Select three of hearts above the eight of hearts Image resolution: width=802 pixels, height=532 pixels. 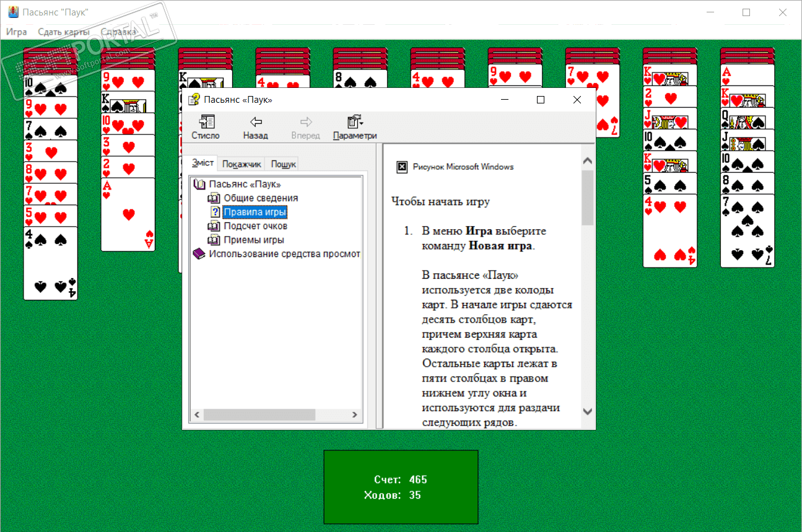[51, 151]
